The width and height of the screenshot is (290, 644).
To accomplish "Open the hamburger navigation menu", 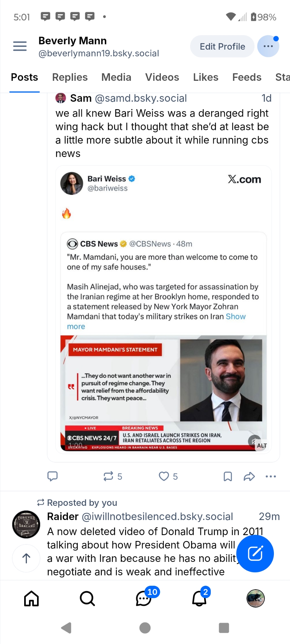I will coord(20,46).
